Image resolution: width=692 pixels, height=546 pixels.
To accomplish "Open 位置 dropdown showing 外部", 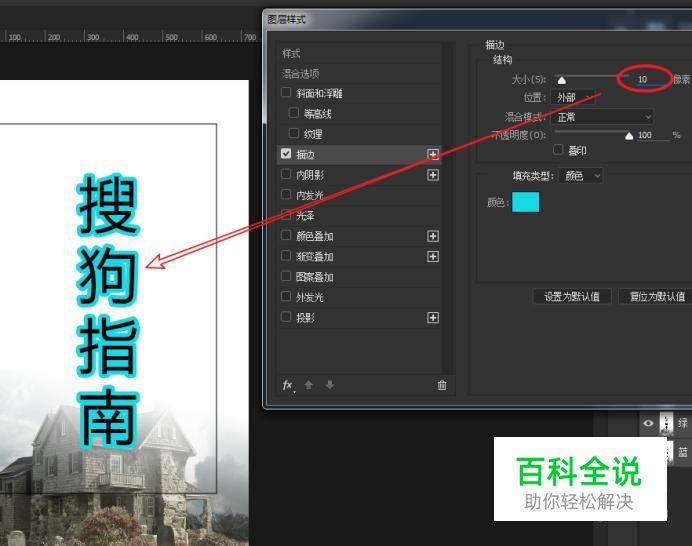I will 573,97.
